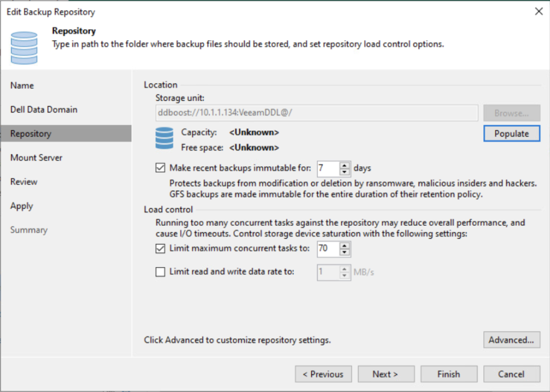Open the Dell Data Domain step
Image resolution: width=550 pixels, height=392 pixels.
(43, 109)
